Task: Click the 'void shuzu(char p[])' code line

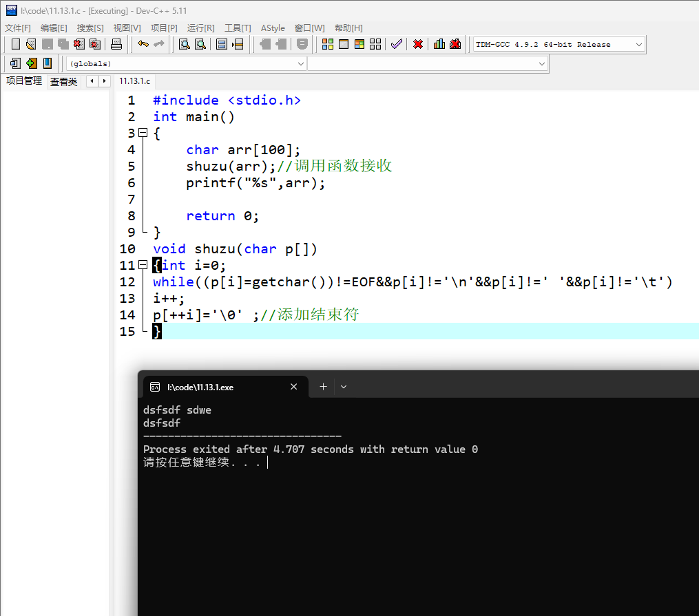Action: click(x=235, y=248)
